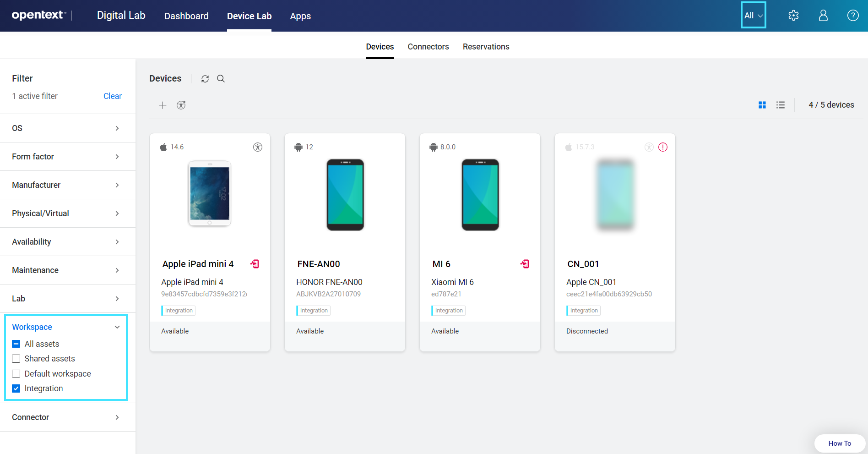This screenshot has width=868, height=454.
Task: Select the Devices sub-tab
Action: pyautogui.click(x=380, y=47)
